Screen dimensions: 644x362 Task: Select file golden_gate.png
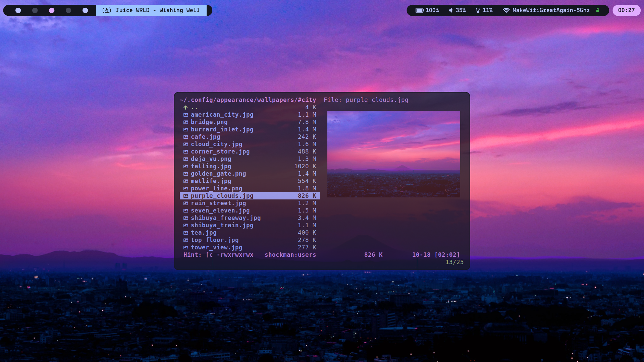click(x=250, y=174)
